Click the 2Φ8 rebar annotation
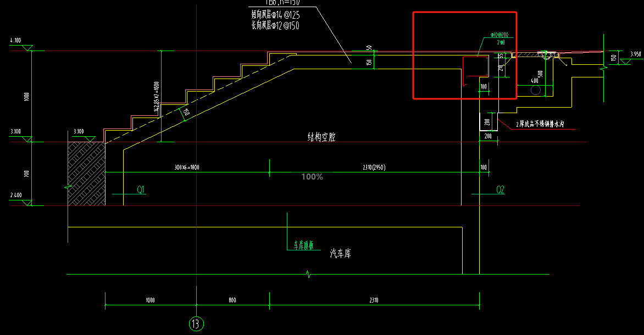644x335 pixels. point(501,42)
